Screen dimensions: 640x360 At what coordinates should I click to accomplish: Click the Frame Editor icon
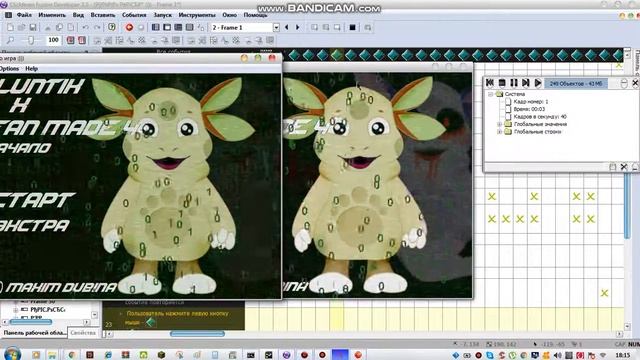pyautogui.click(x=167, y=27)
